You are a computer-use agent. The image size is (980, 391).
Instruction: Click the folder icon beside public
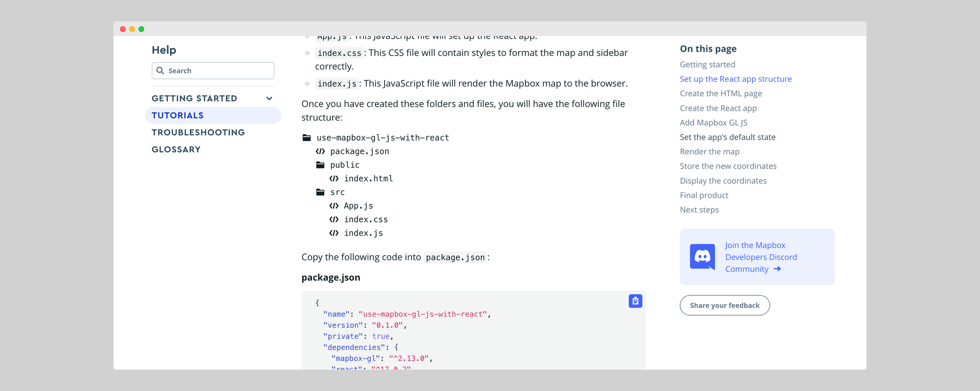[320, 165]
